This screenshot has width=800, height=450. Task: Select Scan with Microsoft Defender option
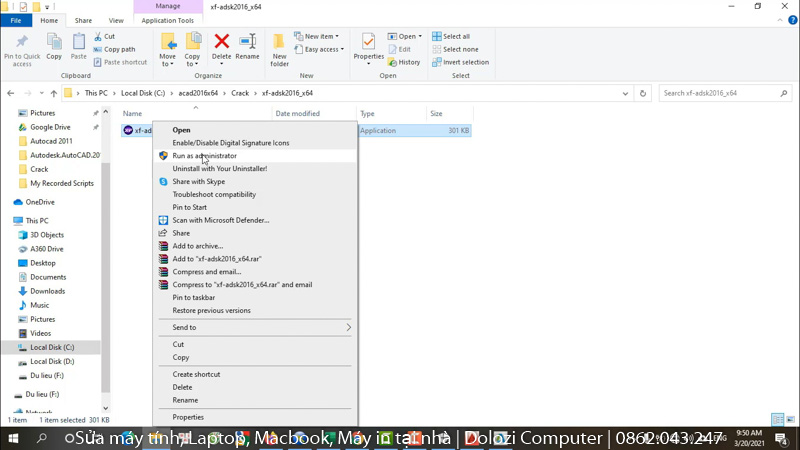pos(221,220)
